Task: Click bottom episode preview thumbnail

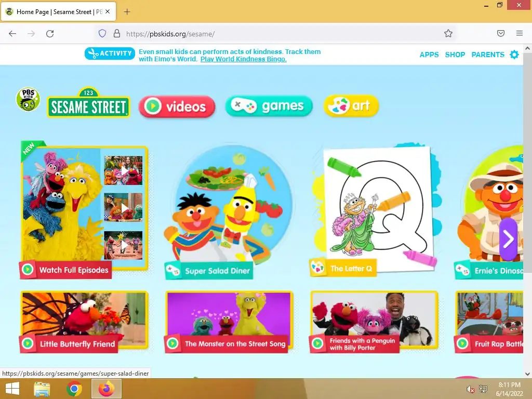Action: [x=123, y=245]
